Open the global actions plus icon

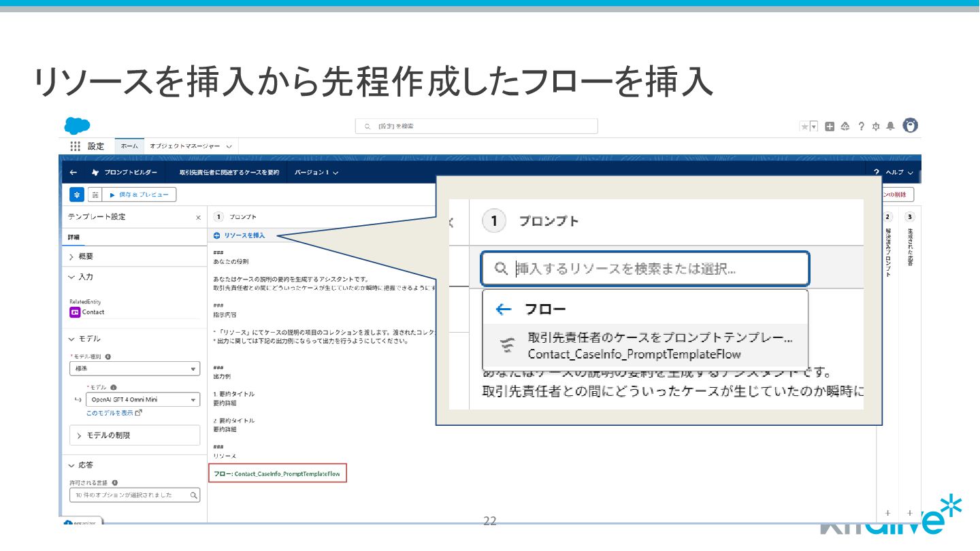coord(830,127)
